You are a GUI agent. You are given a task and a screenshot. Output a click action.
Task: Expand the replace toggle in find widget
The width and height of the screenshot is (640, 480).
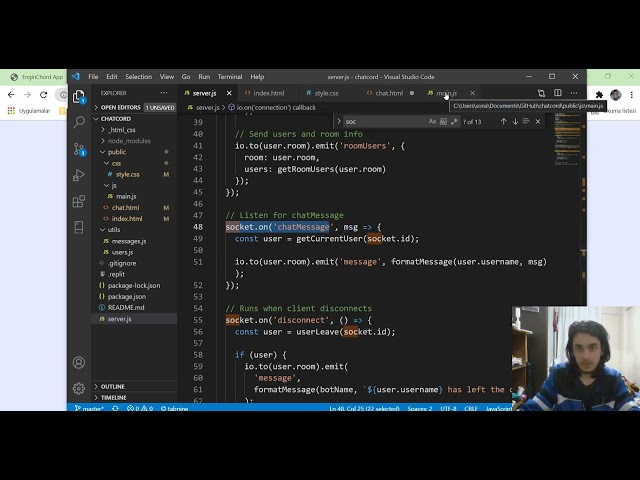click(x=339, y=121)
